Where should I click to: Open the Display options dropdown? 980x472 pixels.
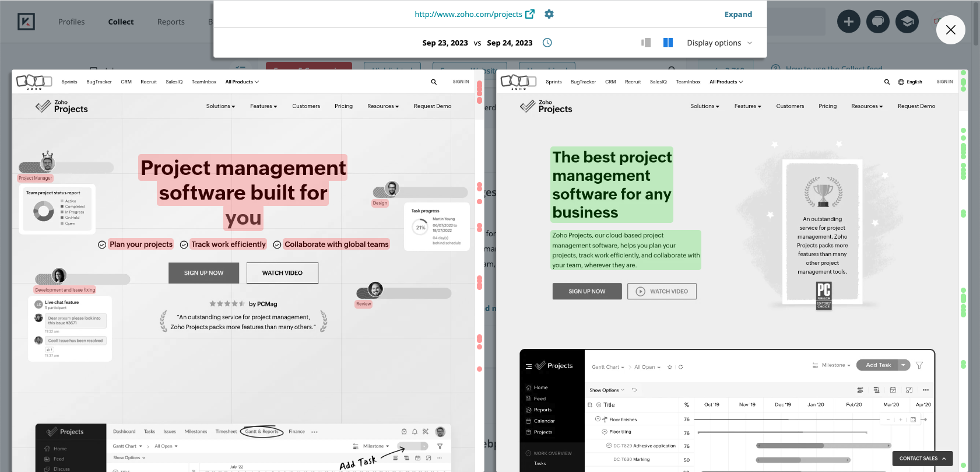click(719, 43)
